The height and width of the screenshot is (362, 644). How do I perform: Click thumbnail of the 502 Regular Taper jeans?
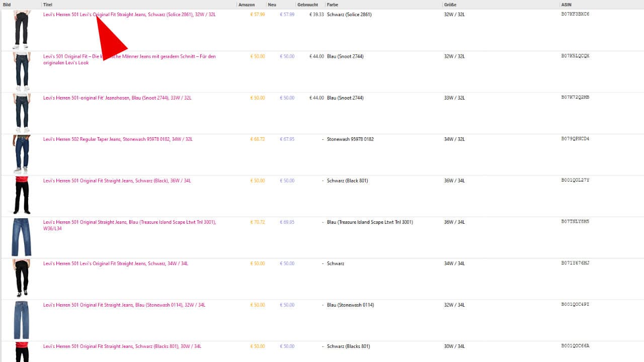pos(22,154)
